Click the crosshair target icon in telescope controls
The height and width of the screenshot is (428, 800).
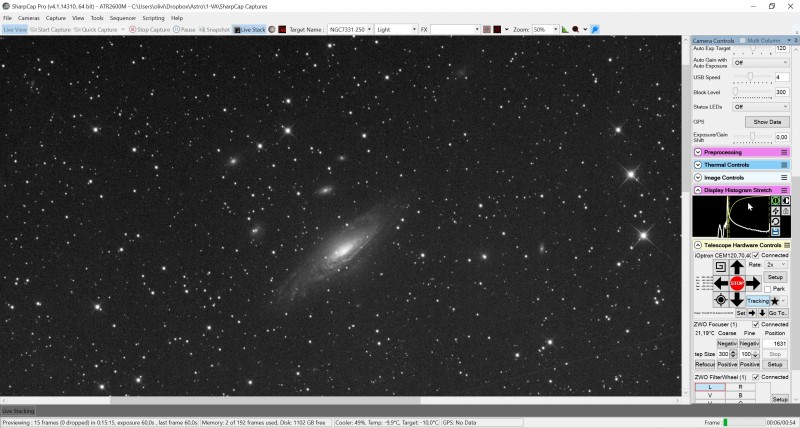pyautogui.click(x=720, y=300)
